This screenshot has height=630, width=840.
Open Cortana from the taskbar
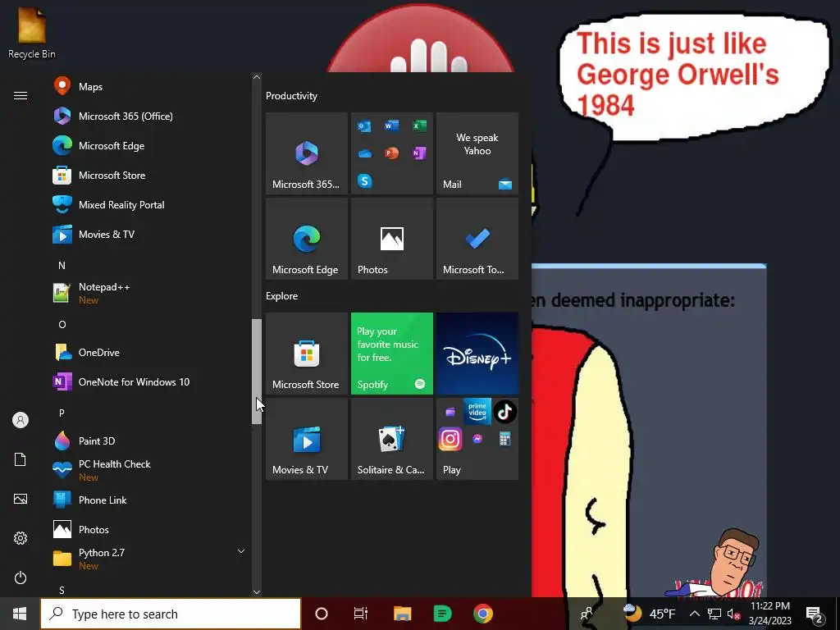(322, 614)
